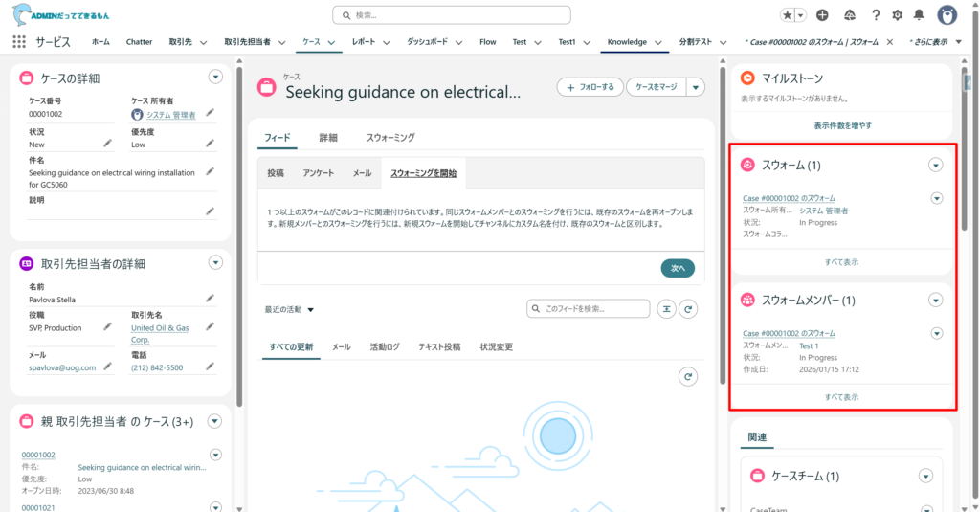
Task: Click the Help question mark icon
Action: tap(875, 15)
